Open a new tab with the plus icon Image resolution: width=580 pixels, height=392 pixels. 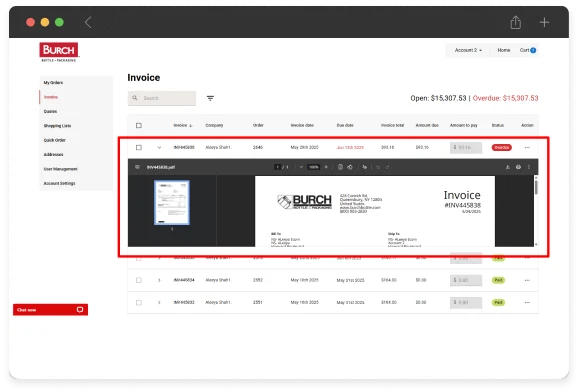[544, 22]
